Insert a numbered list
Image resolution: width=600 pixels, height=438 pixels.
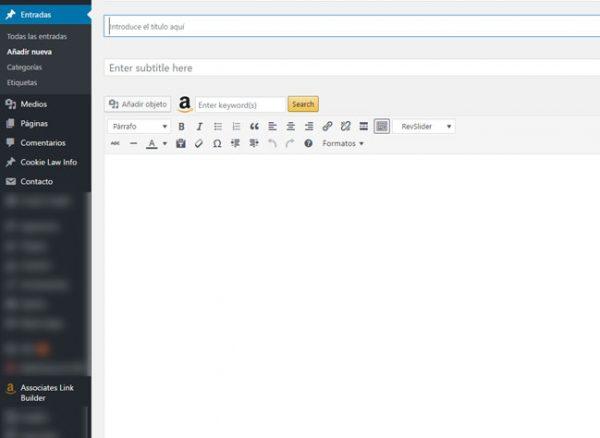pos(236,127)
